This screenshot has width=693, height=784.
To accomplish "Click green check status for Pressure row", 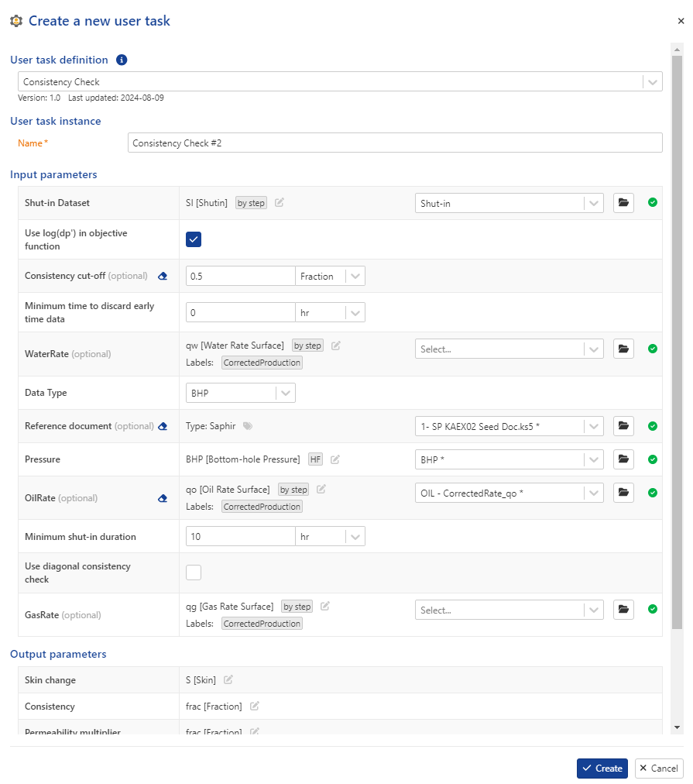I will (x=652, y=459).
